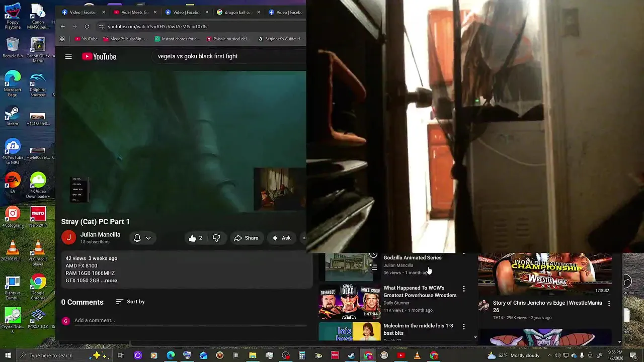Open the weather widget showing 62°F
This screenshot has width=644, height=362.
click(513, 355)
